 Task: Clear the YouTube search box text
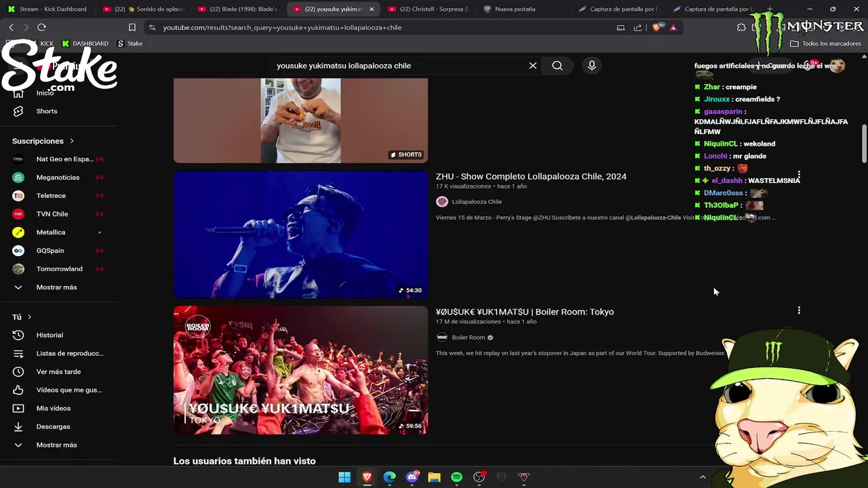[x=533, y=66]
